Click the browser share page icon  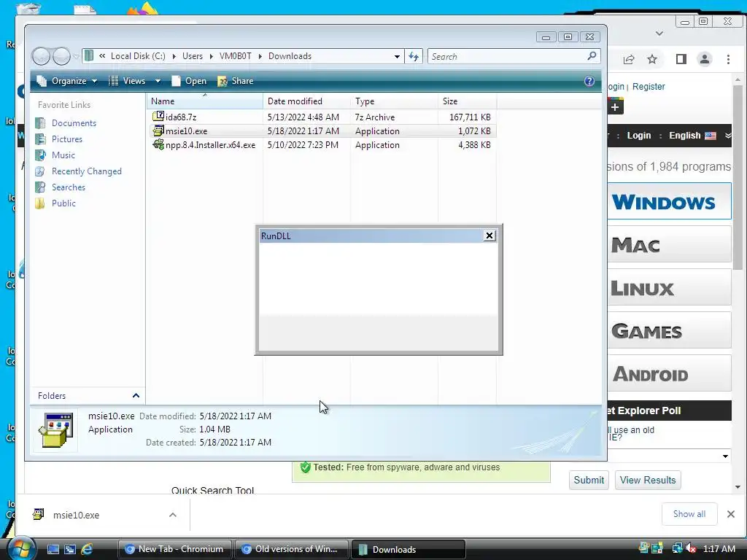(x=629, y=59)
